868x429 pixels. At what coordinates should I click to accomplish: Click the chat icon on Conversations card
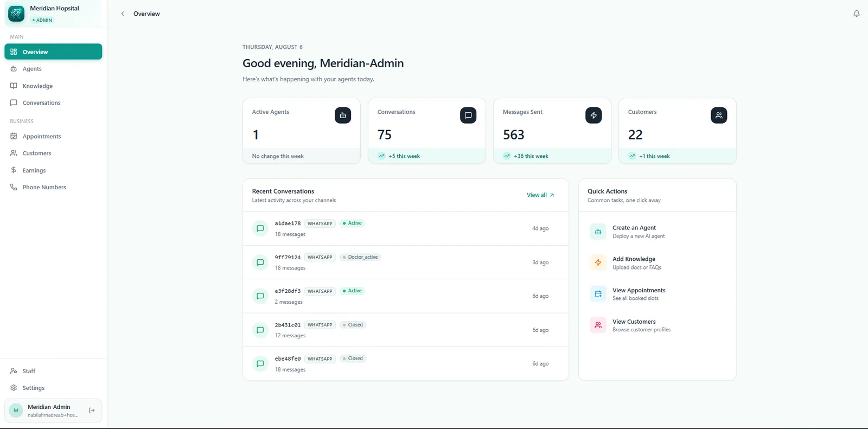(x=468, y=115)
